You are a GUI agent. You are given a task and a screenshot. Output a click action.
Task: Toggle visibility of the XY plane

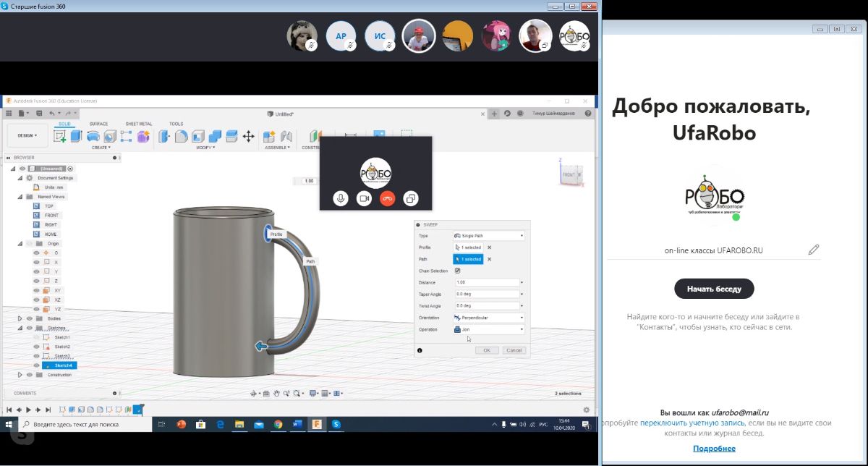[37, 290]
